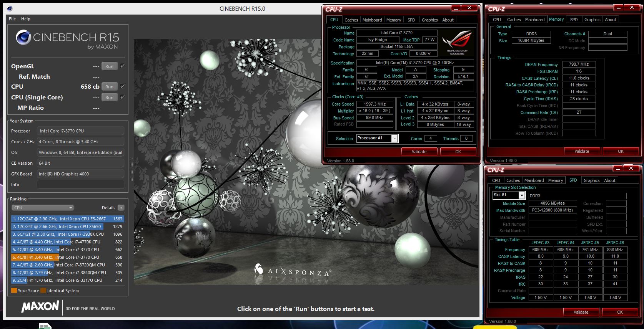Select Graphics tab in Memory CPU-Z window
This screenshot has height=329, width=644.
point(592,20)
